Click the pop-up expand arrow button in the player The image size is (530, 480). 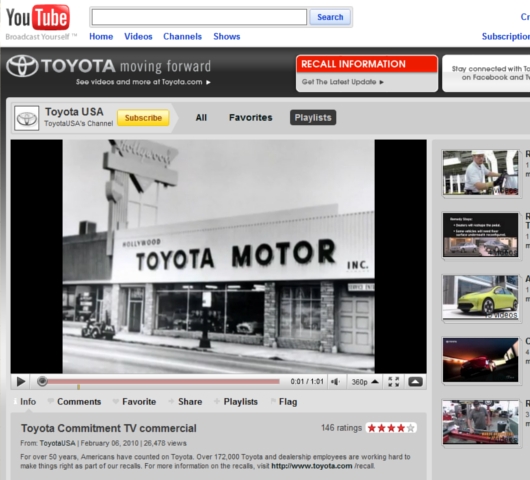coord(415,382)
